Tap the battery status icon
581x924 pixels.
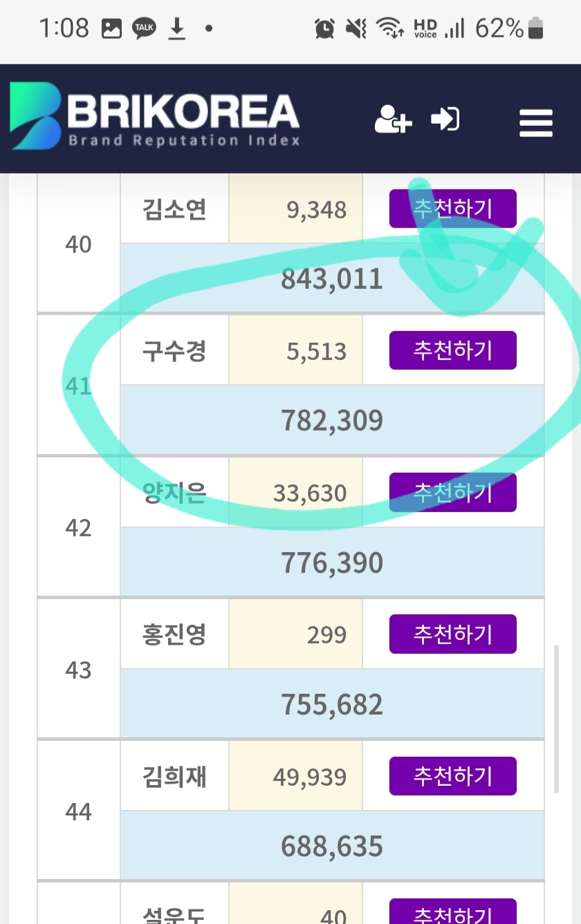[536, 28]
